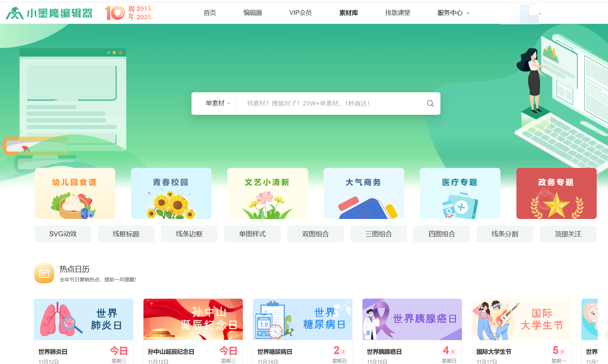Expand the 单素材 search type dropdown
Screen dimensions: 608x364
click(x=217, y=104)
